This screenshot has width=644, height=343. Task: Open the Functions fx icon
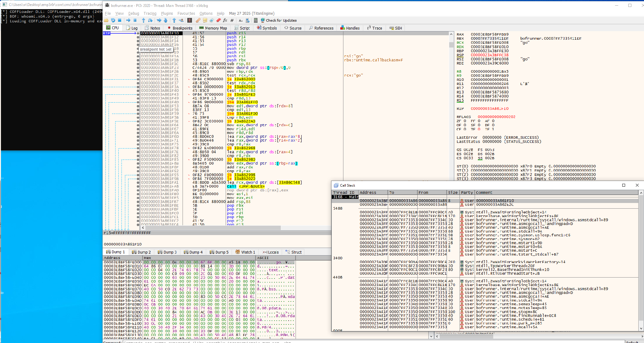(x=225, y=20)
